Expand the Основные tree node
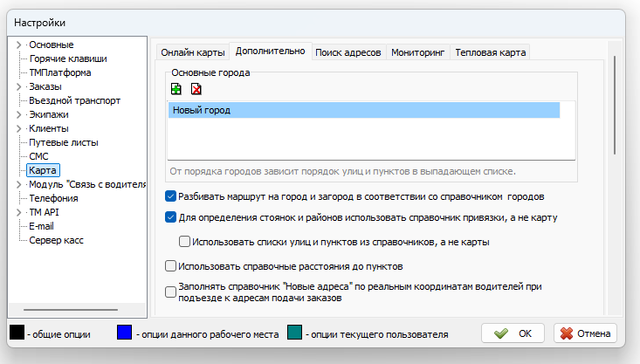The height and width of the screenshot is (364, 640). [x=18, y=45]
